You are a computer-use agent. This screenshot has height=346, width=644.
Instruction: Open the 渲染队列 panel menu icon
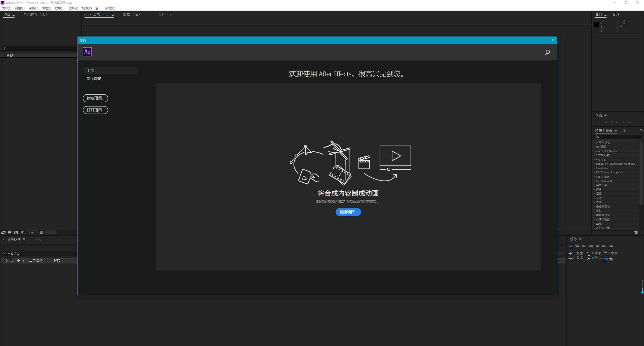pyautogui.click(x=24, y=239)
